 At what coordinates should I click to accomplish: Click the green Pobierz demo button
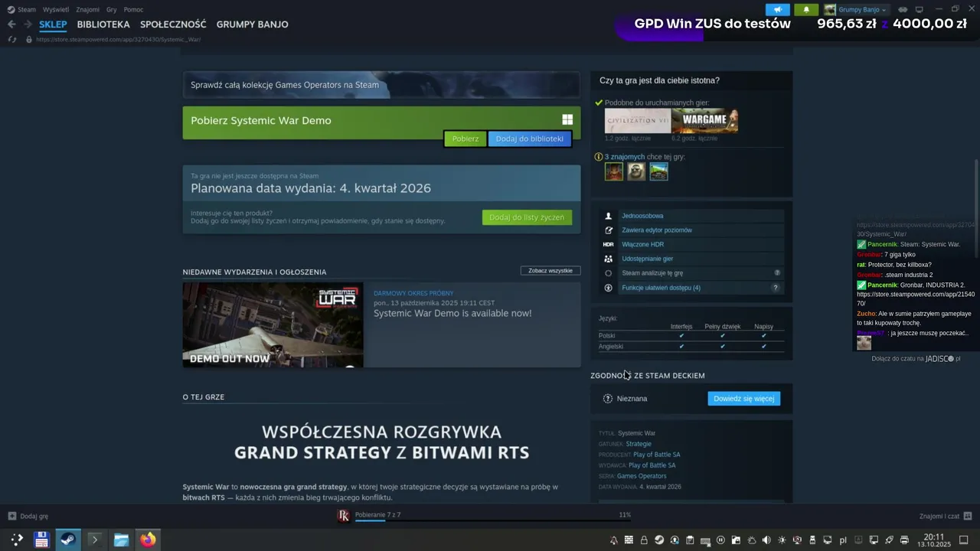465,139
